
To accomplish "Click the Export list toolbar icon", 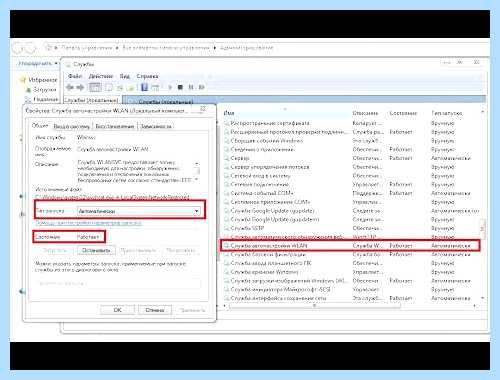I will click(x=131, y=87).
